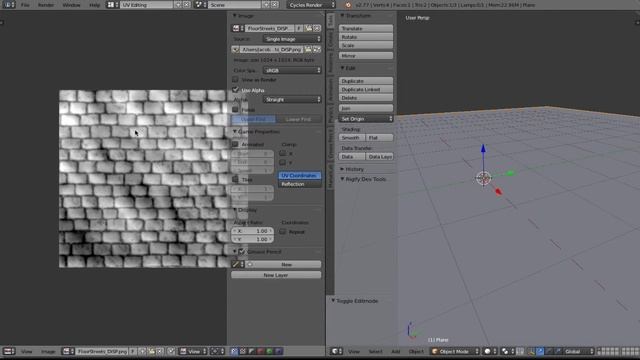This screenshot has height=360, width=640.
Task: Select the scale manipulator icon
Action: click(x=558, y=351)
